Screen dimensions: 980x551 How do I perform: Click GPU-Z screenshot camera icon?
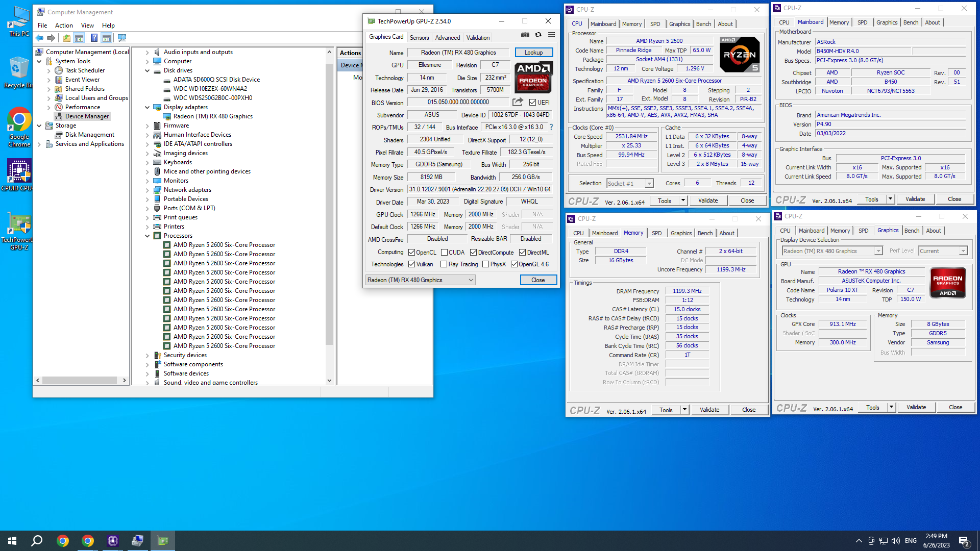(x=525, y=35)
